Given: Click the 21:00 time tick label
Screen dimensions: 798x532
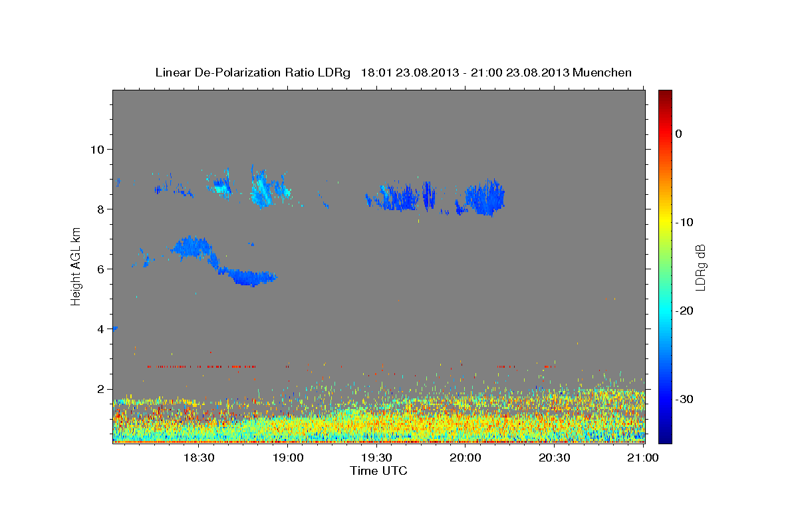Looking at the screenshot, I should [x=643, y=458].
